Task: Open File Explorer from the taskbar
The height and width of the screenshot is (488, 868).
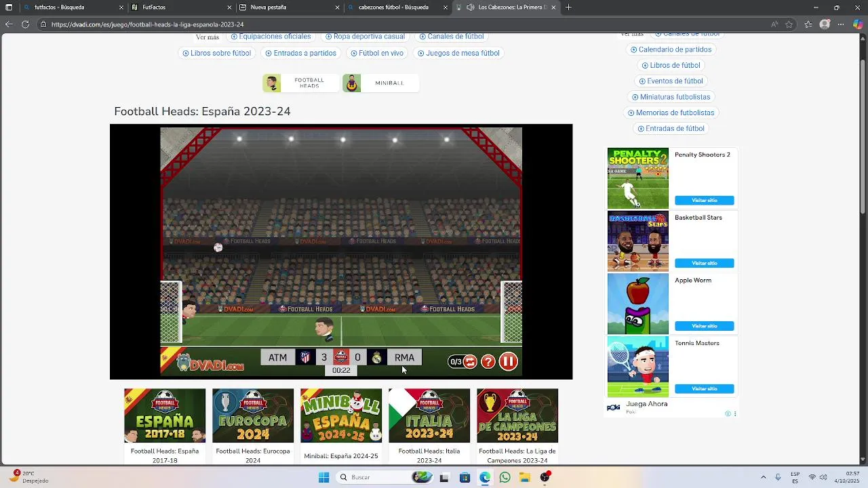Action: click(525, 477)
